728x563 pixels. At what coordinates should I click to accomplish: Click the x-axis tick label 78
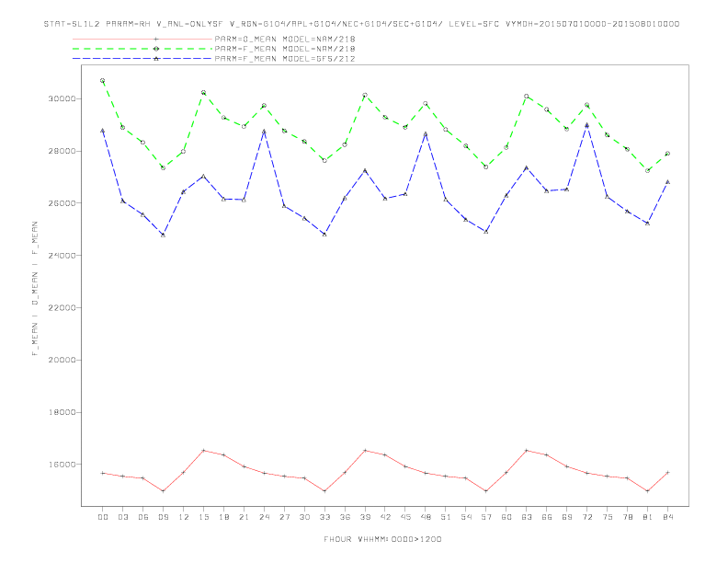coord(628,517)
